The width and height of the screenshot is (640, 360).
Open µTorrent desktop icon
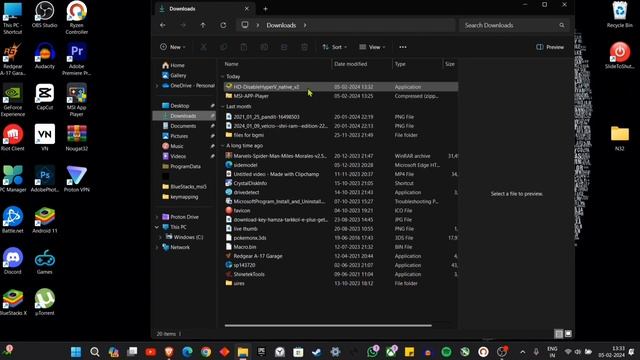coord(44,302)
